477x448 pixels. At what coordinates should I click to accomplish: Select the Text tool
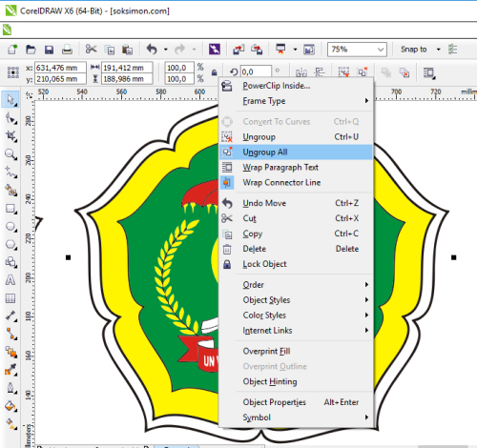click(10, 280)
